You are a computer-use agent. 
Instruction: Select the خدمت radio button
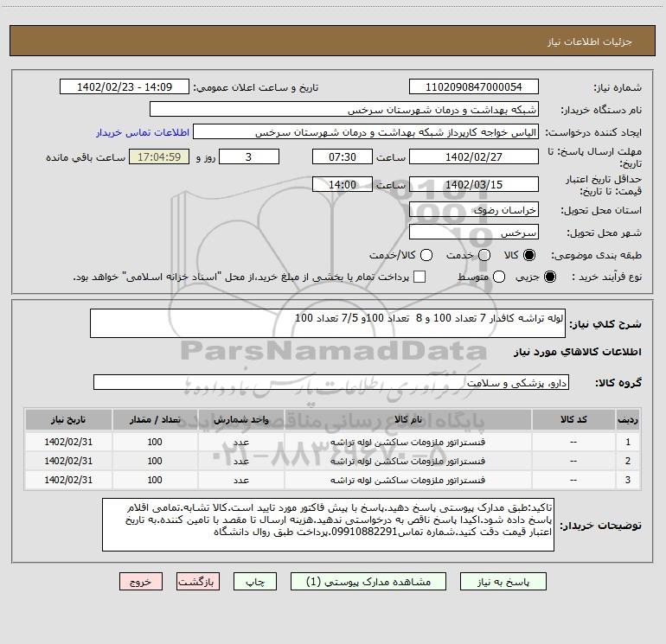[484, 255]
